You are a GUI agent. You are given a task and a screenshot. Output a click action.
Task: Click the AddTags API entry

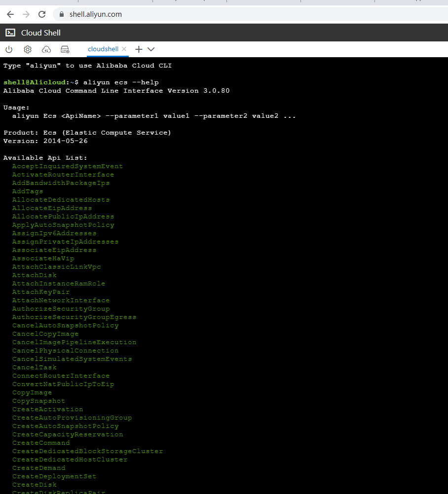(x=28, y=191)
